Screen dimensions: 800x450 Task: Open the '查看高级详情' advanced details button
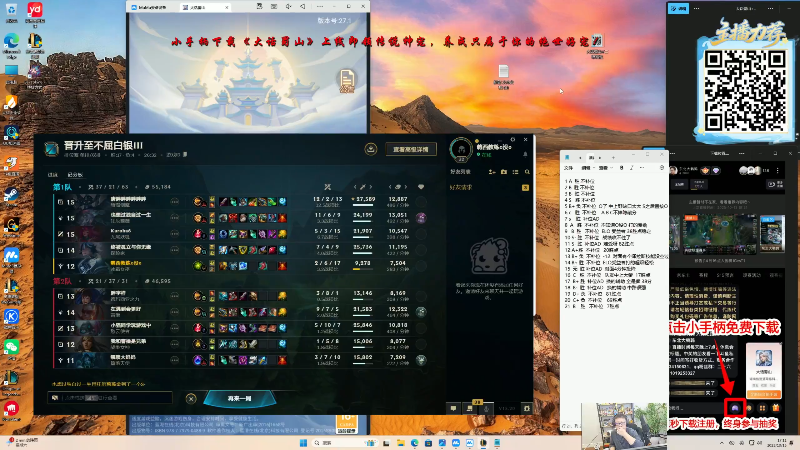tap(411, 149)
